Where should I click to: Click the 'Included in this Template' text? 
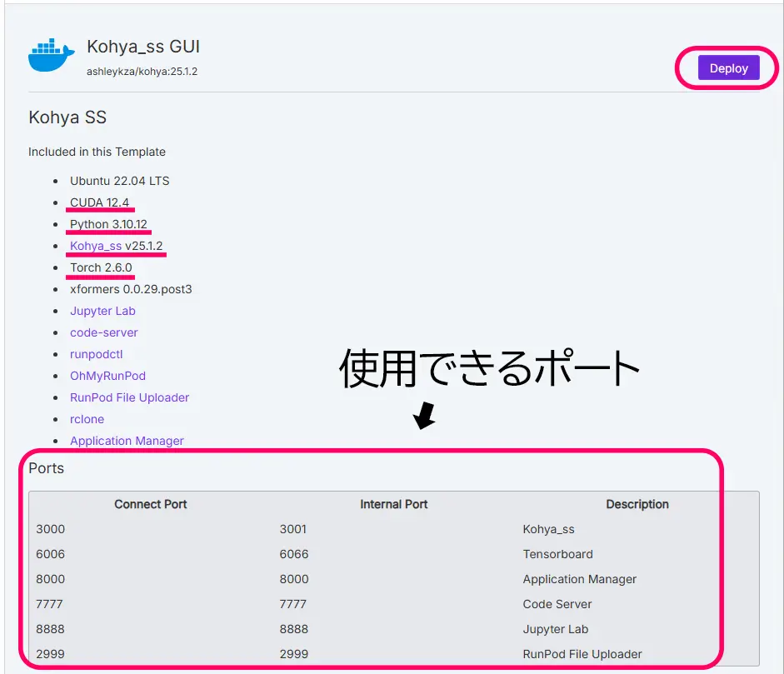97,152
